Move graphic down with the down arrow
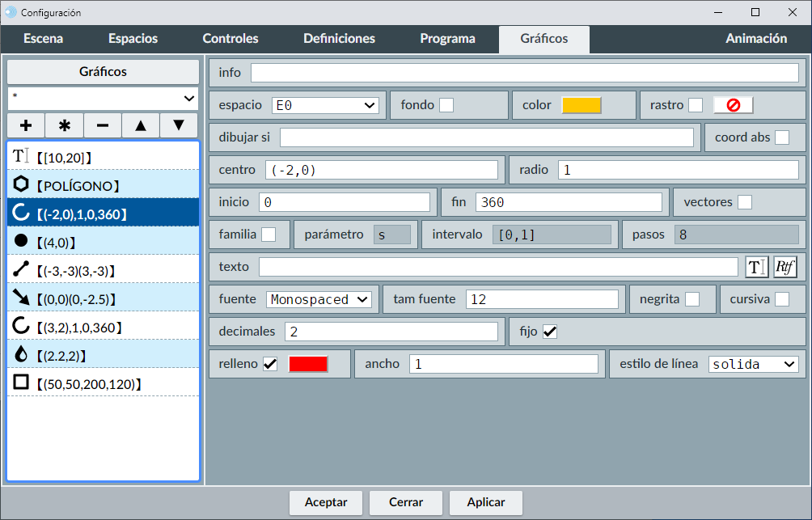812x520 pixels. point(179,125)
